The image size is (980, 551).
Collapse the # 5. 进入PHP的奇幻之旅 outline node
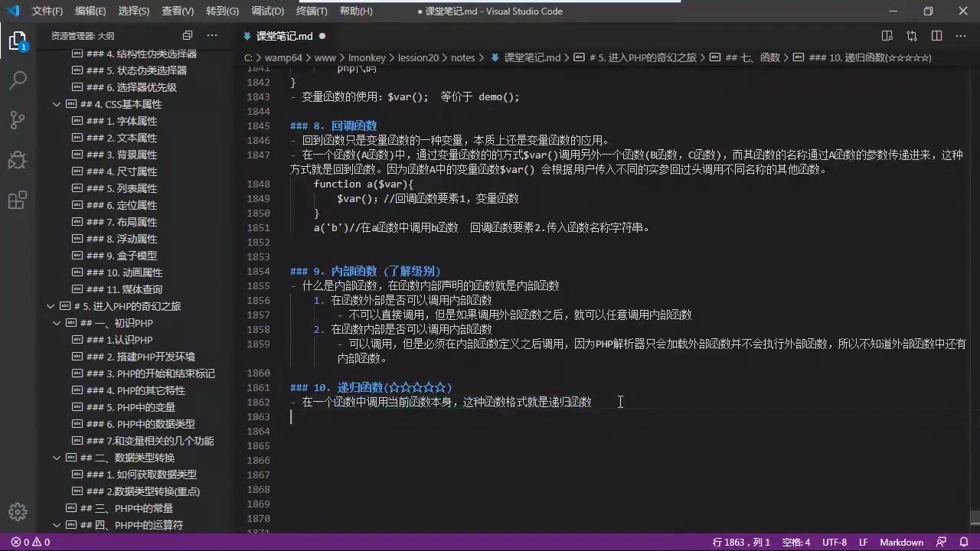51,306
